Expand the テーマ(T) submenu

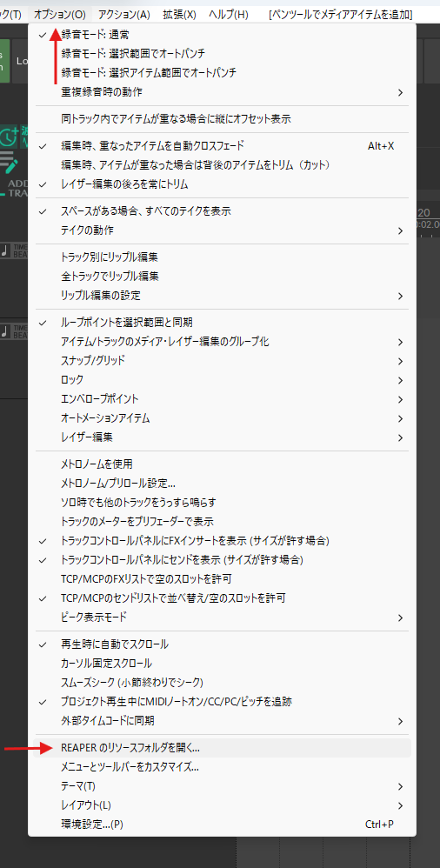coord(222,786)
